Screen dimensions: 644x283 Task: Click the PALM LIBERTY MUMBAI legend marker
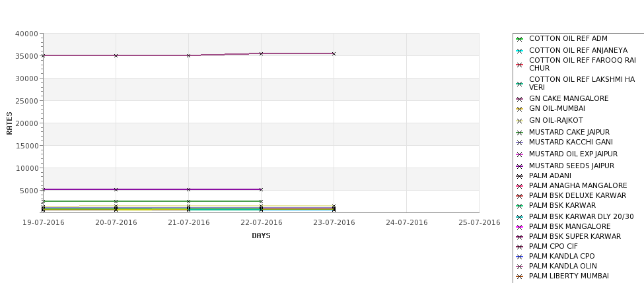coord(519,277)
